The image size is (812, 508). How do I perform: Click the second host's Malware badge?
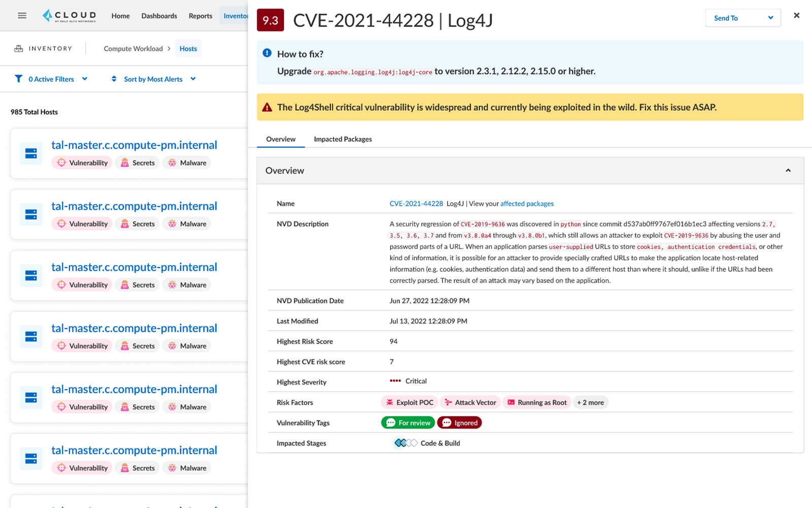pyautogui.click(x=187, y=224)
